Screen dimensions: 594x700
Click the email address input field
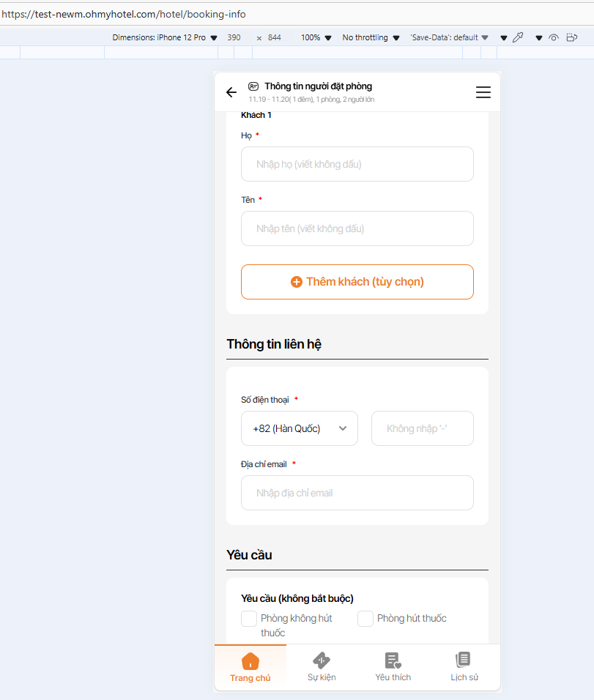(357, 493)
